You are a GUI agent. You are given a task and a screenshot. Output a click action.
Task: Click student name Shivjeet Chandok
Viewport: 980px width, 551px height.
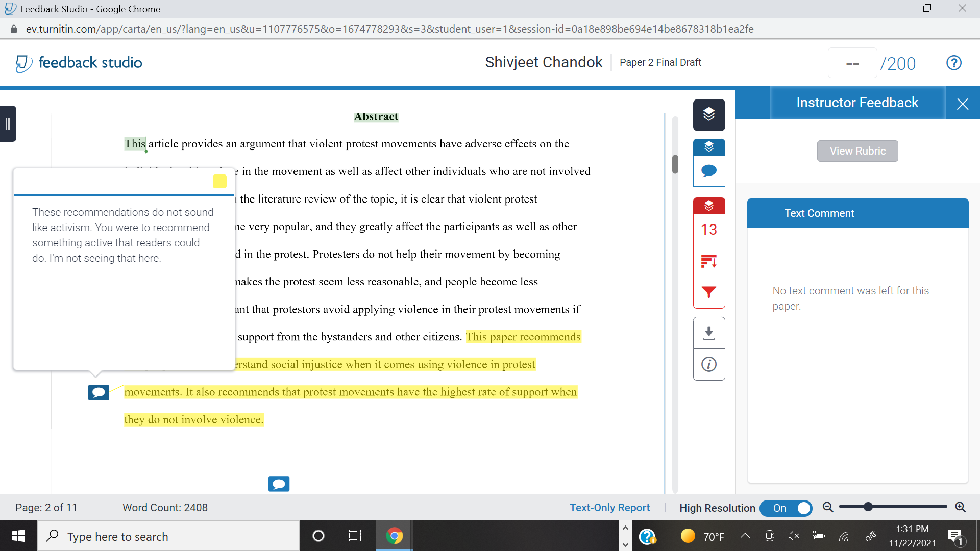[x=544, y=62]
